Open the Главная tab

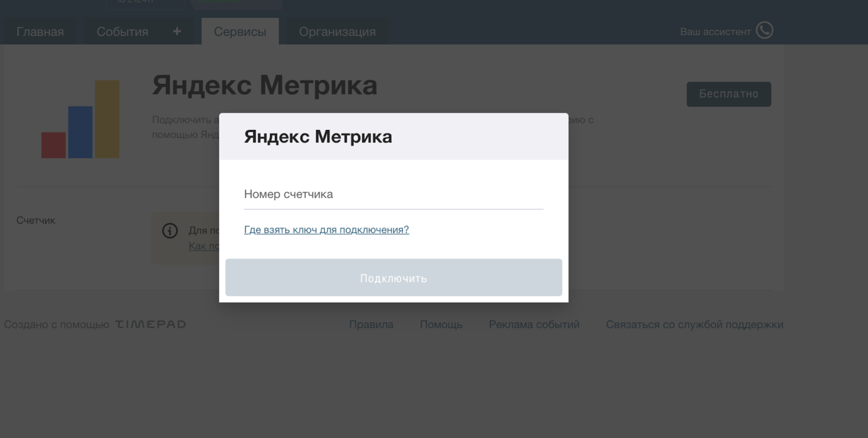[x=40, y=31]
